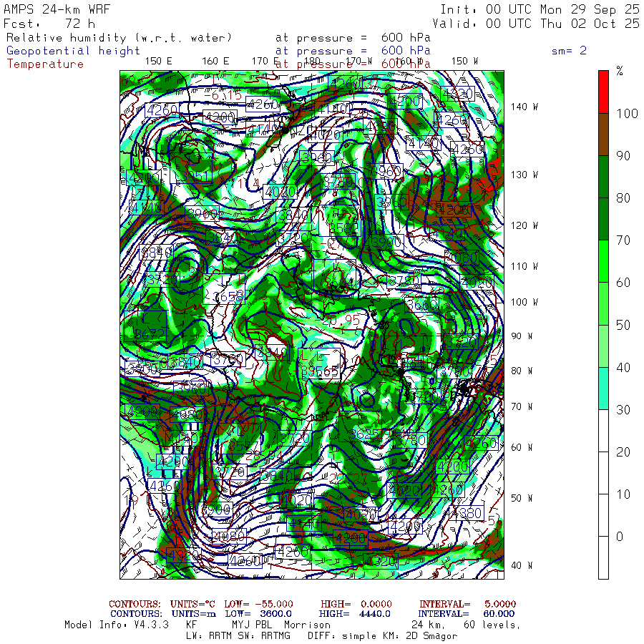Click the '160 E' longitude label
644x644 pixels.
click(215, 62)
